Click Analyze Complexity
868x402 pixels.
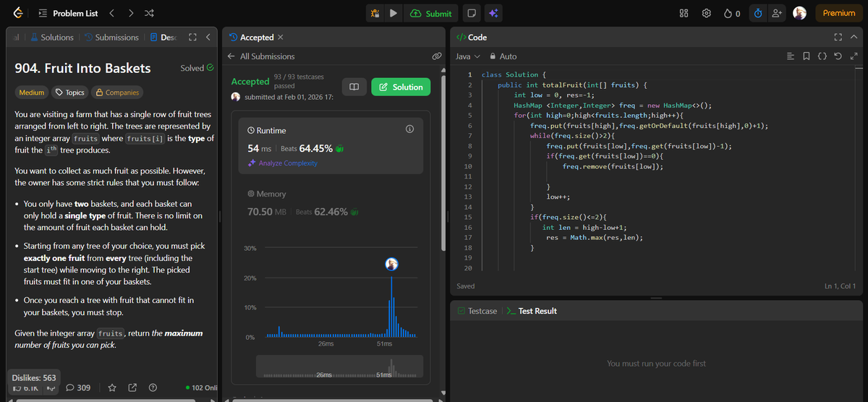point(282,163)
